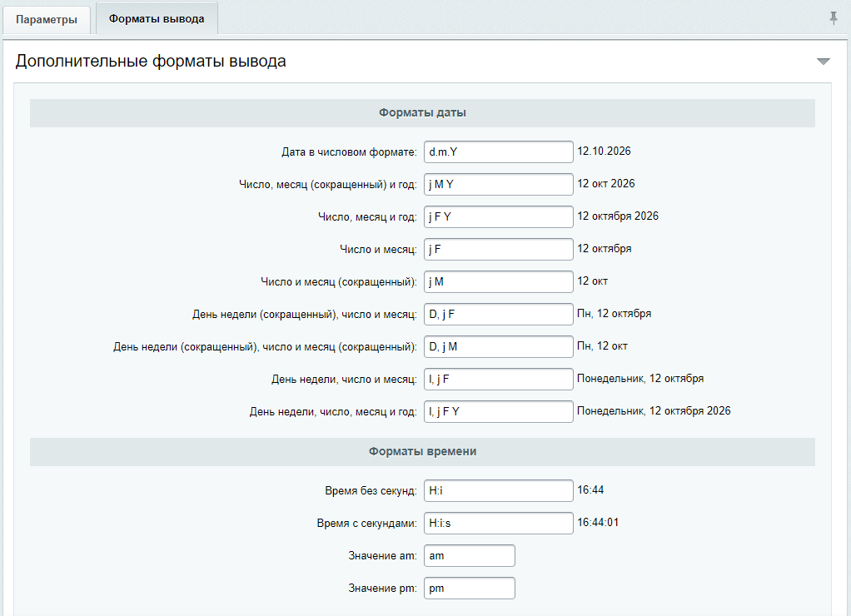Pin the tab panel with the pushpin icon
Screen dimensions: 851x616
(x=833, y=18)
